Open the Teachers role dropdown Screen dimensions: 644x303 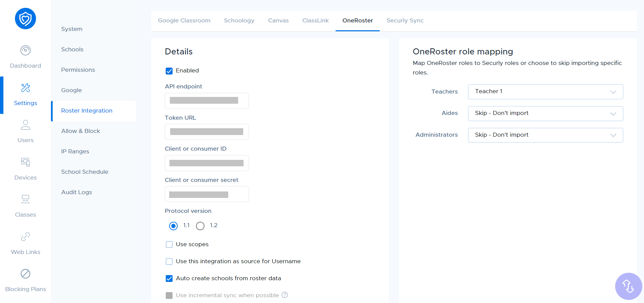click(545, 92)
